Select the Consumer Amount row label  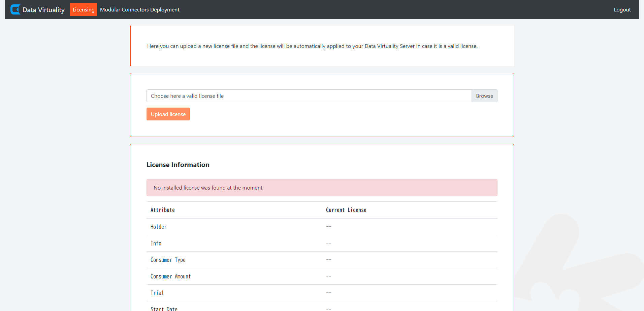(170, 276)
